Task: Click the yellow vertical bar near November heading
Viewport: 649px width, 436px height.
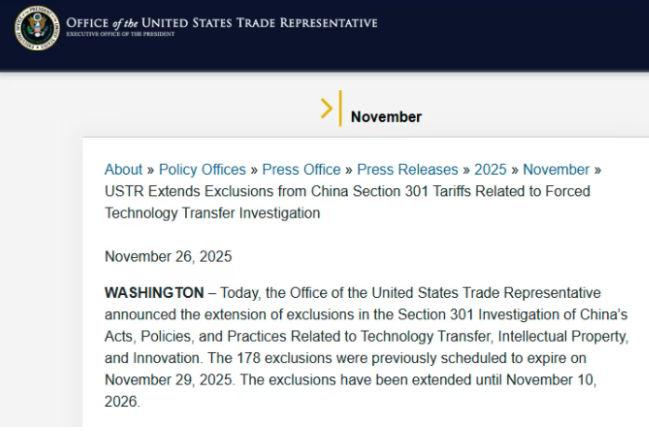Action: coord(340,108)
